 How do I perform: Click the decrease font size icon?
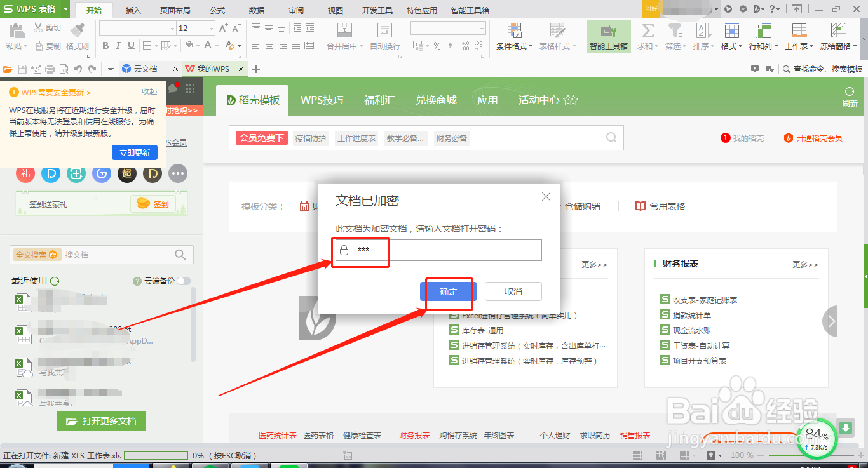click(x=236, y=29)
